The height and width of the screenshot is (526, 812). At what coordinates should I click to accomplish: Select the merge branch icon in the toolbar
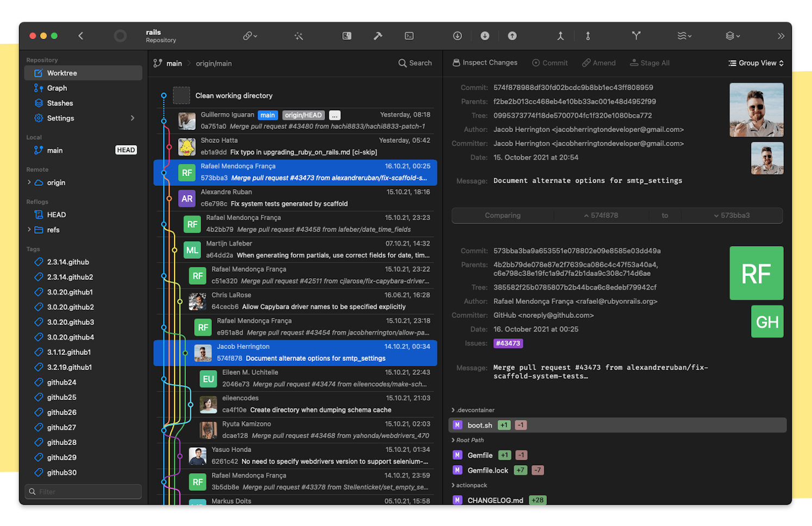tap(560, 36)
